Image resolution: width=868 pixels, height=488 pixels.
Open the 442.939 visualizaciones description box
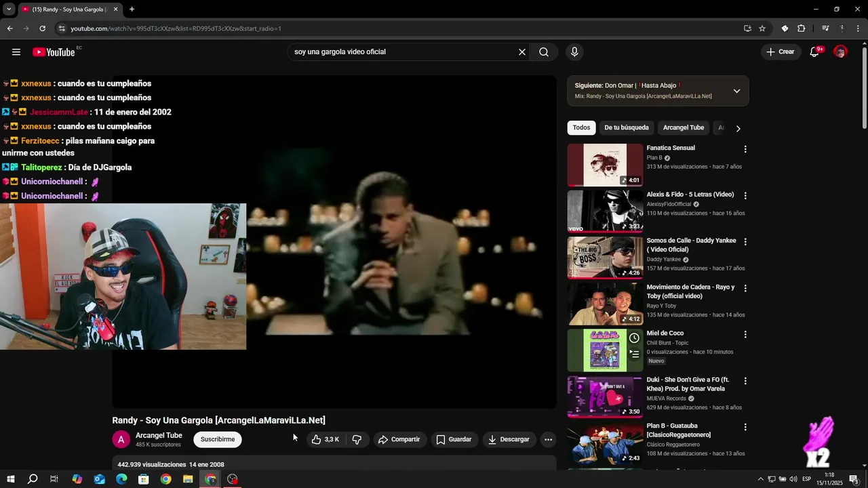(334, 464)
